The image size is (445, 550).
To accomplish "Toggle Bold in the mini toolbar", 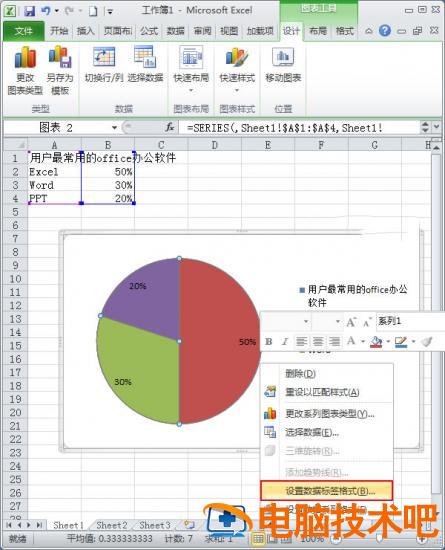I will (269, 341).
